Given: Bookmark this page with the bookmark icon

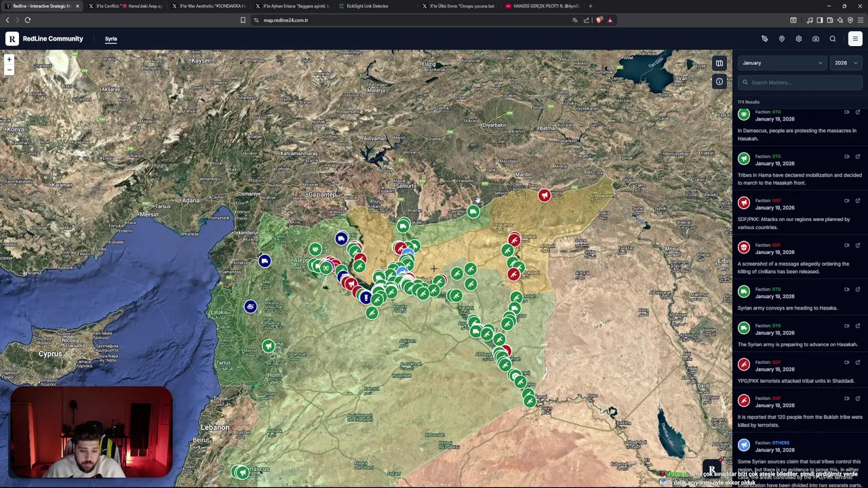Looking at the screenshot, I should click(x=243, y=20).
